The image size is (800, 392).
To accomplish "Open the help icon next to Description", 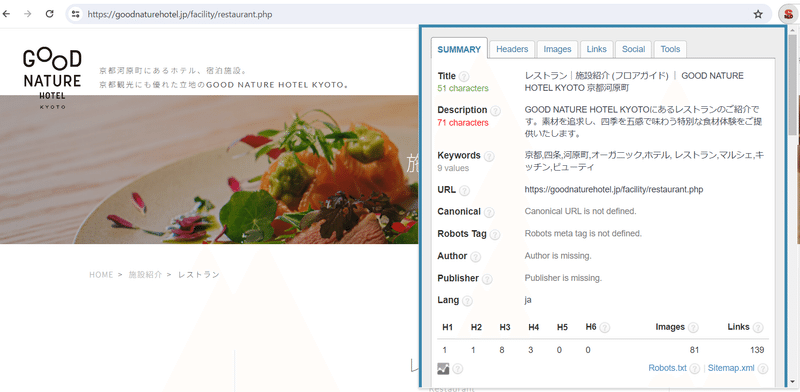I will point(495,110).
